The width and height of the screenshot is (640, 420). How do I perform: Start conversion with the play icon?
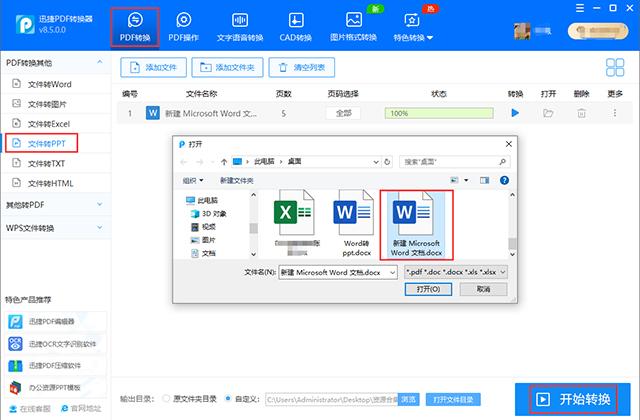coord(515,113)
